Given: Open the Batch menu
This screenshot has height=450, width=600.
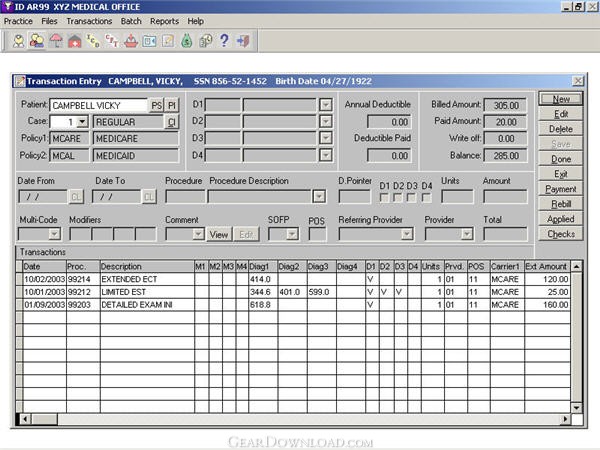Looking at the screenshot, I should point(131,21).
